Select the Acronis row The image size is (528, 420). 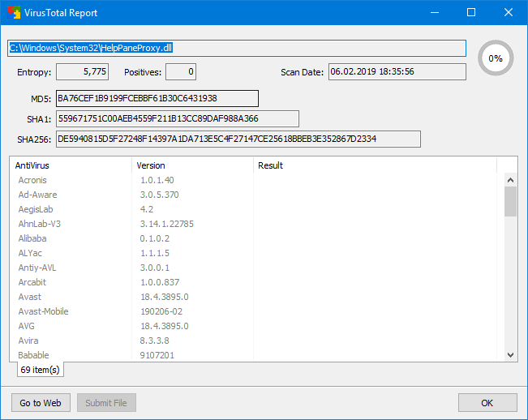point(253,180)
